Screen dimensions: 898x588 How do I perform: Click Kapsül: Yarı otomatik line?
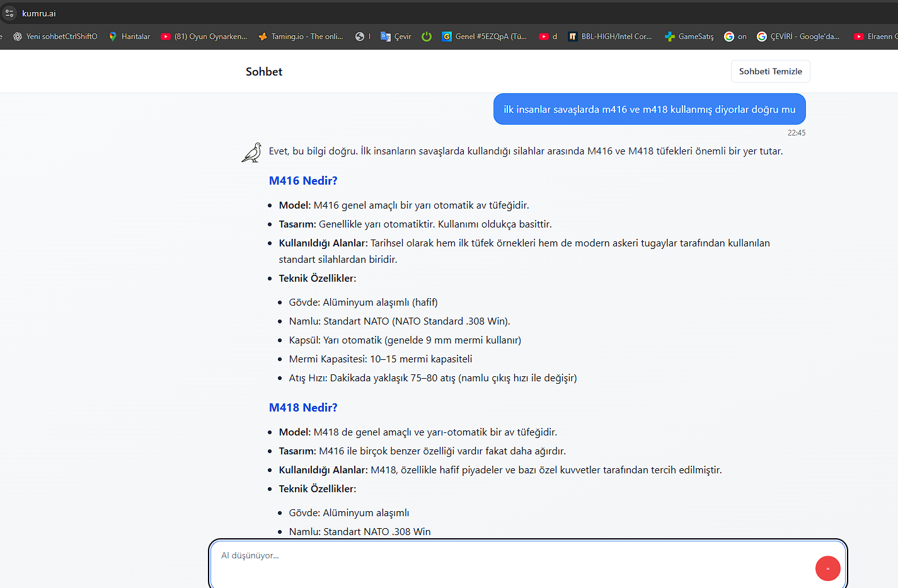pyautogui.click(x=405, y=340)
